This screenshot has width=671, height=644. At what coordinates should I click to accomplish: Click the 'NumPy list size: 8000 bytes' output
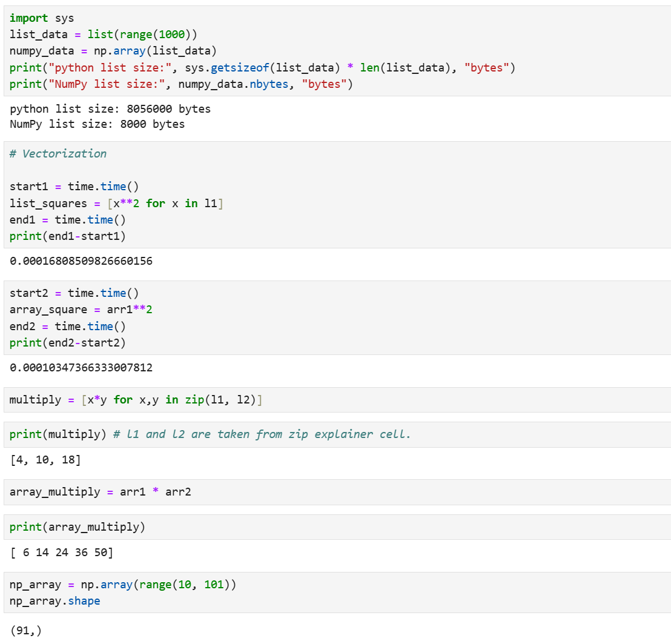pos(98,124)
